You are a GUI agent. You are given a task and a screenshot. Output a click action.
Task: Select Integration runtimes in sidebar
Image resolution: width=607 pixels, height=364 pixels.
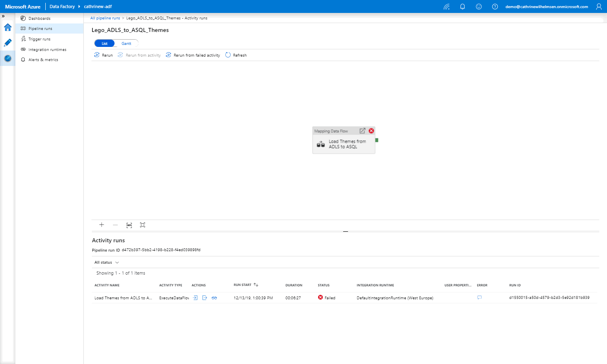click(x=47, y=50)
